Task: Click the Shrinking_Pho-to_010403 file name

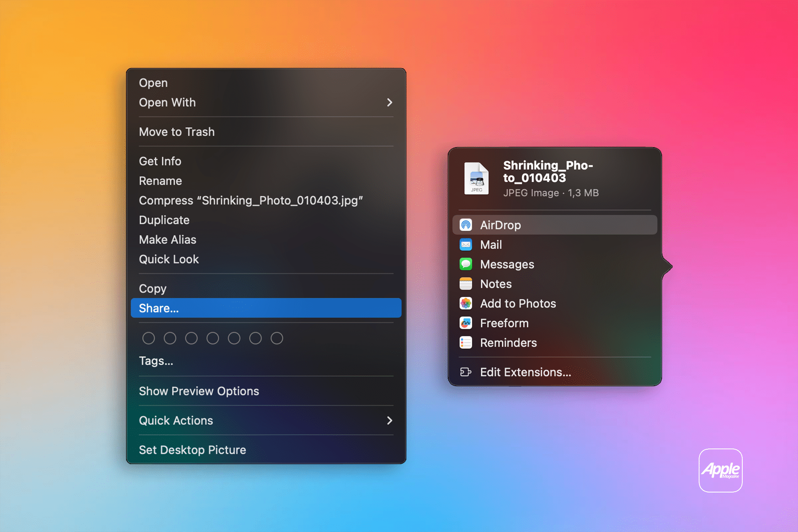Action: click(548, 171)
